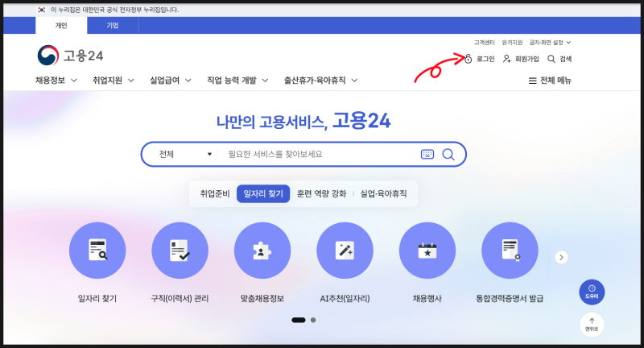Click the Korean flag icon in top banner
Viewport: 644px width, 348px height.
pos(42,10)
